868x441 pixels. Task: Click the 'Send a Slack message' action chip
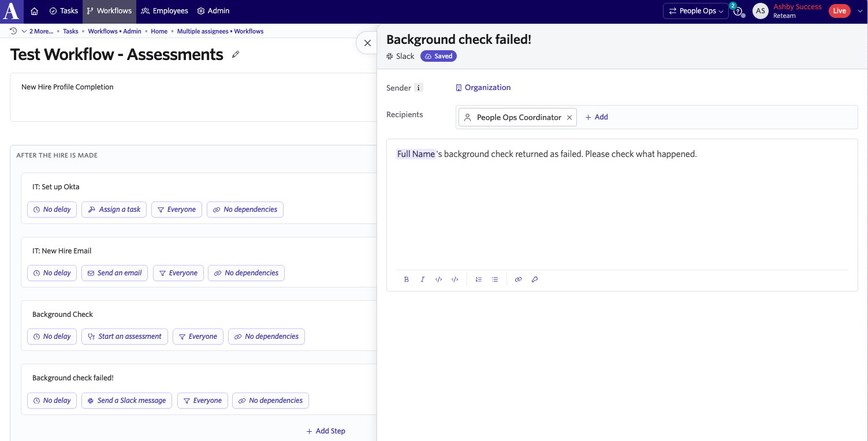(126, 401)
